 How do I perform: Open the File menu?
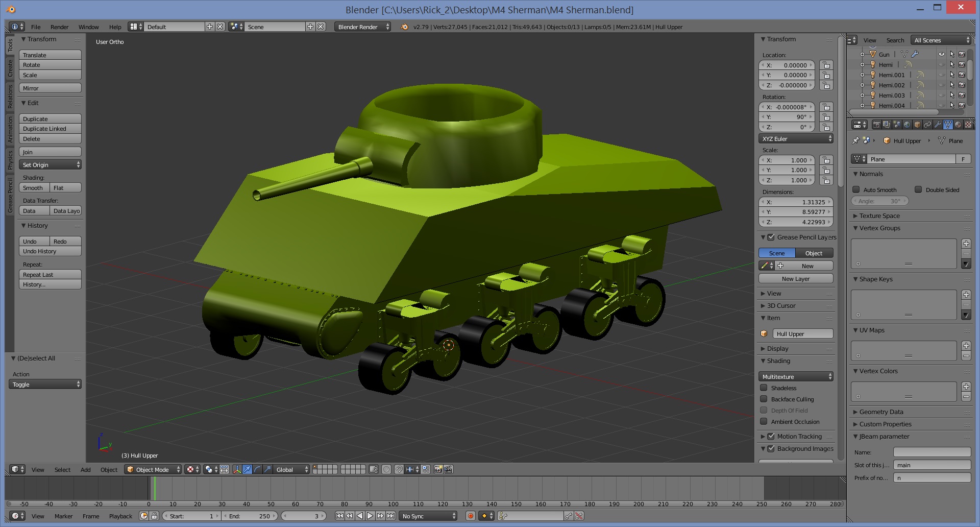pyautogui.click(x=36, y=27)
